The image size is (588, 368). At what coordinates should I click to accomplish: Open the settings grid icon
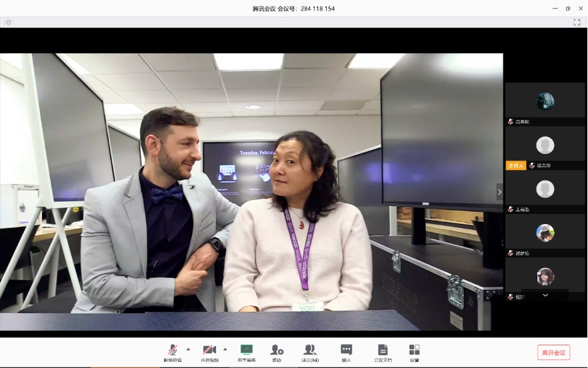point(414,351)
